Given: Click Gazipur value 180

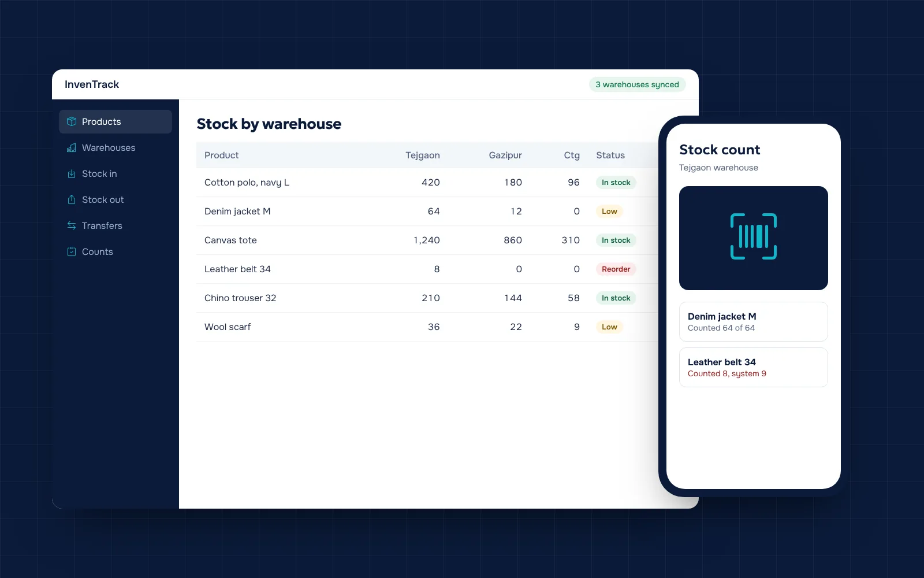Looking at the screenshot, I should click(513, 182).
